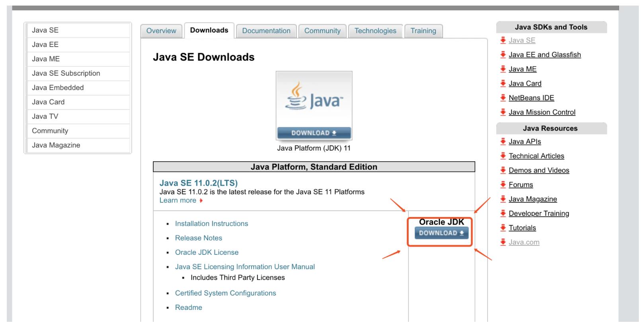Click download icon beside Java EE and Glassfish
Viewport: 644px width, 329px height.
coord(503,55)
